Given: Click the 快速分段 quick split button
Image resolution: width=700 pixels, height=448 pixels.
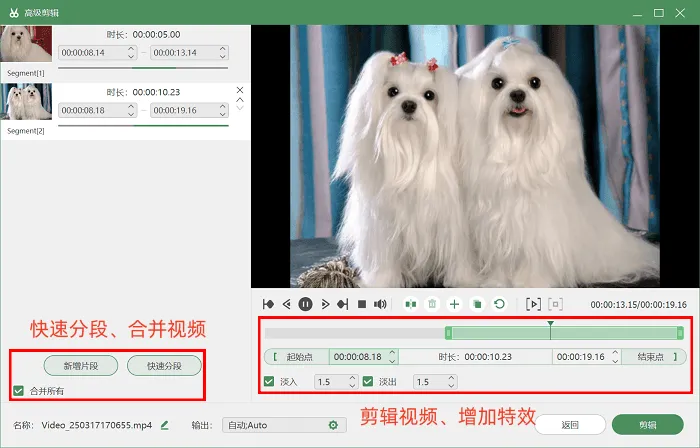Looking at the screenshot, I should click(164, 366).
